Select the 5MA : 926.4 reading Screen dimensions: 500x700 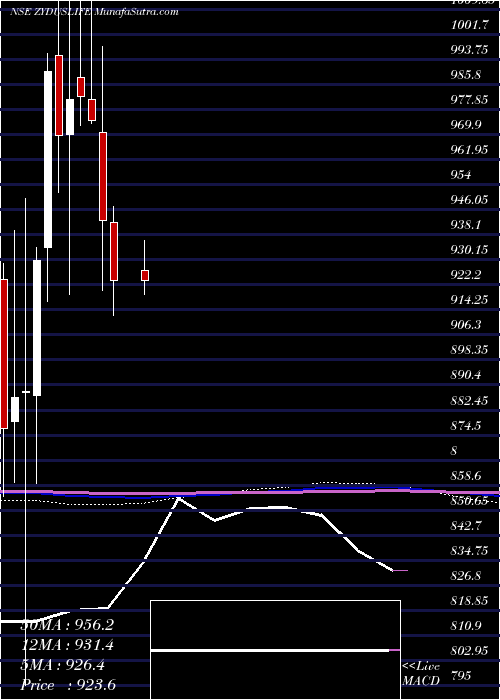pos(62,665)
